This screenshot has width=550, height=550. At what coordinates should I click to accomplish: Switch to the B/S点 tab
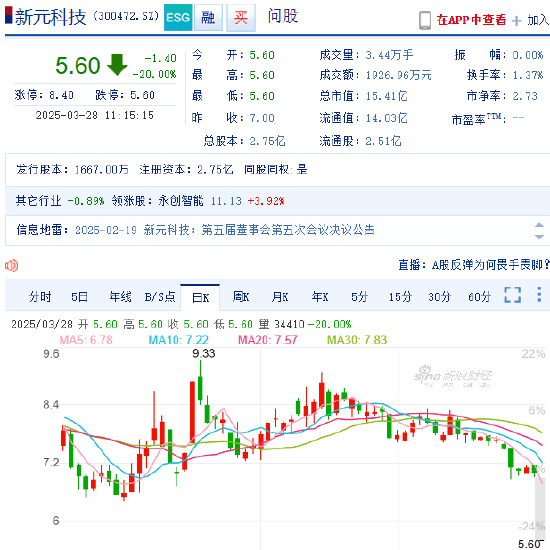[x=160, y=297]
